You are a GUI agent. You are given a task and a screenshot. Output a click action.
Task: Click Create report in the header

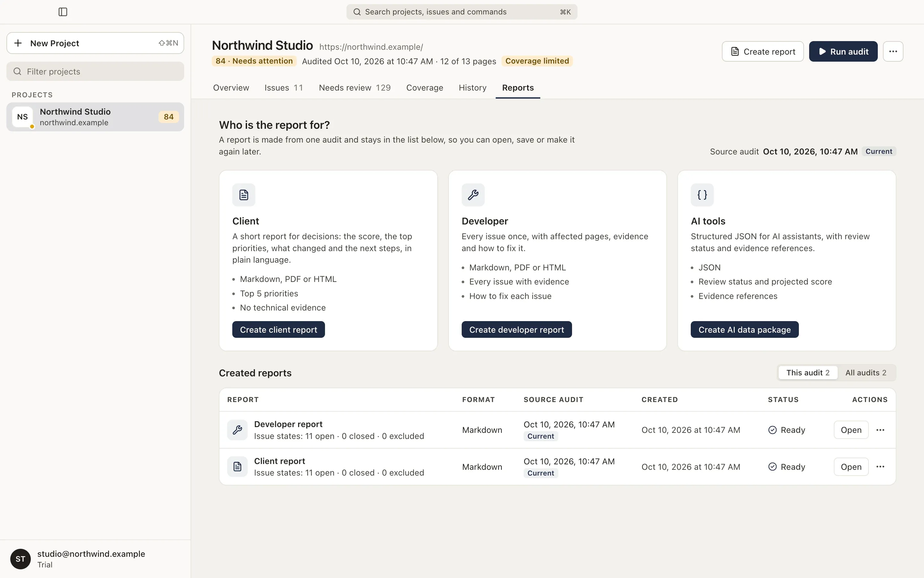(x=763, y=52)
